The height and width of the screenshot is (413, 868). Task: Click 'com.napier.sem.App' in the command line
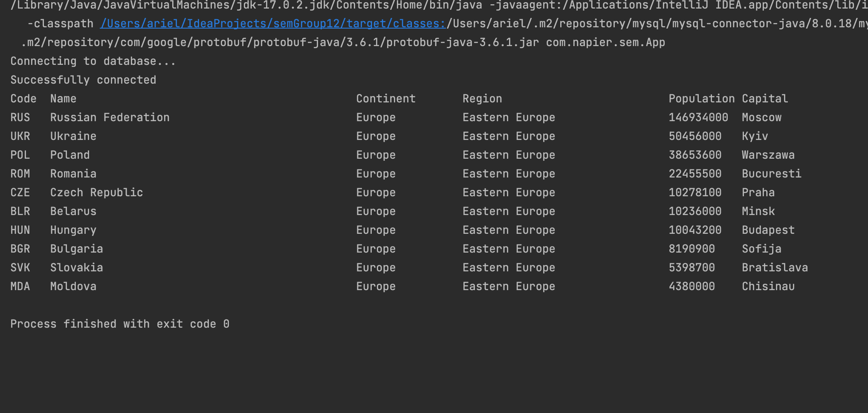pos(605,42)
